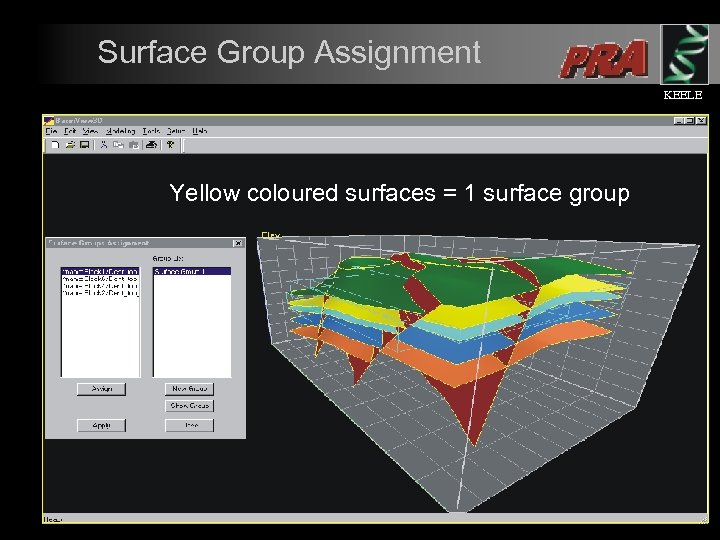Click the Cut scissors toolbar icon
Image resolution: width=720 pixels, height=540 pixels.
[104, 145]
